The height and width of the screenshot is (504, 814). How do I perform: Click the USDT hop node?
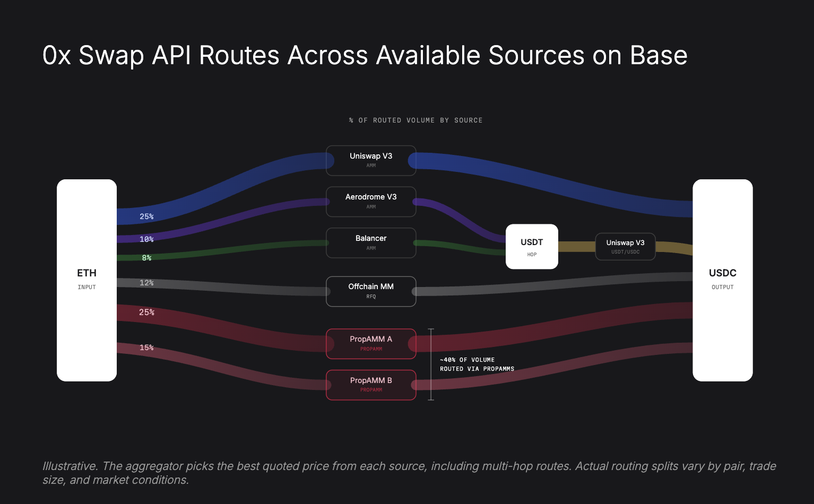[x=532, y=246]
